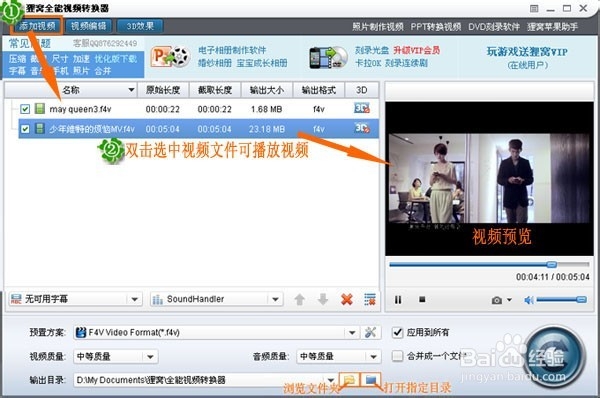Click the 输出格式 column header
Viewport: 600px width, 398px height.
319,90
